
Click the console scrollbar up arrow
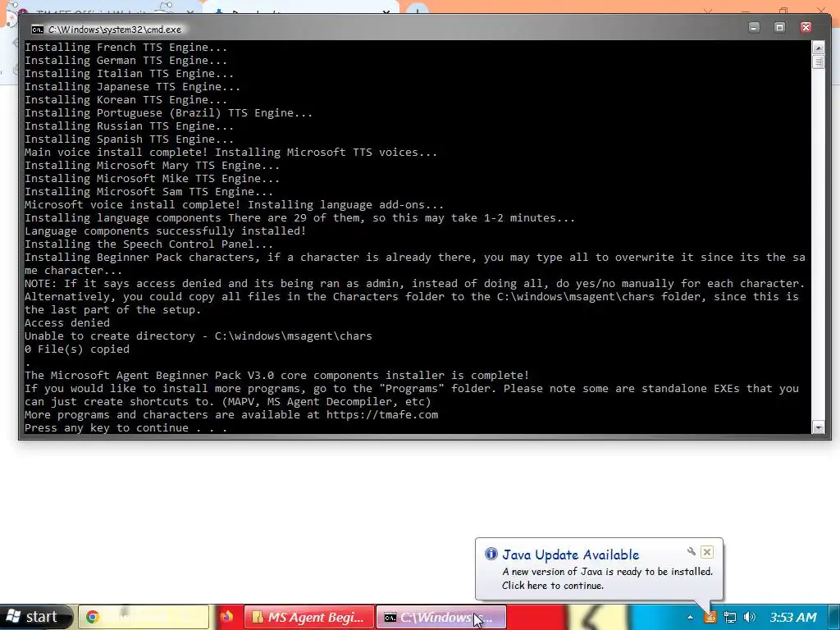pos(818,47)
